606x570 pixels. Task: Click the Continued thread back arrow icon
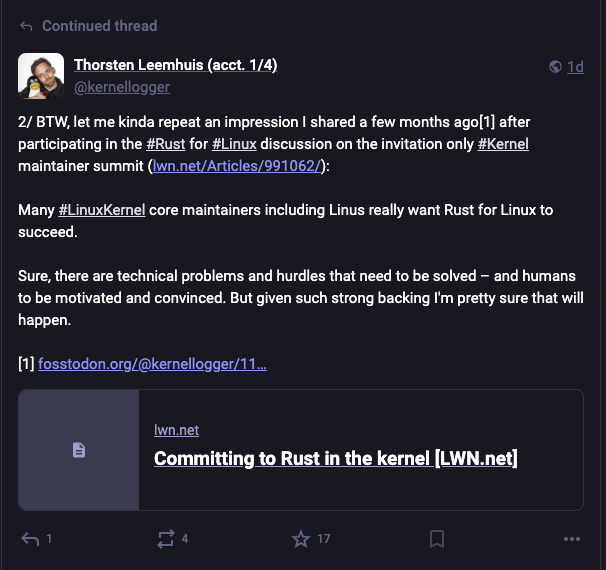tap(26, 26)
